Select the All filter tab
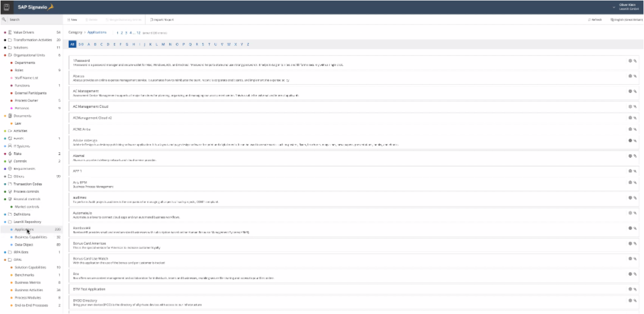 tap(72, 44)
